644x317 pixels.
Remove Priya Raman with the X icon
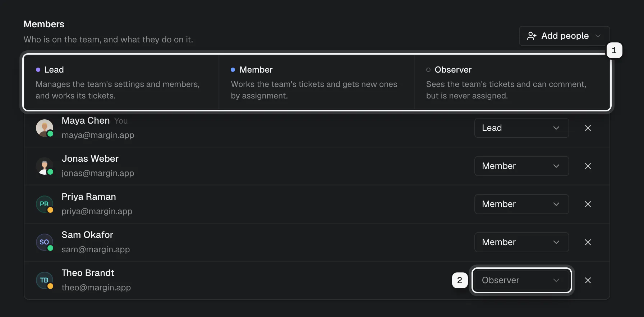point(588,204)
